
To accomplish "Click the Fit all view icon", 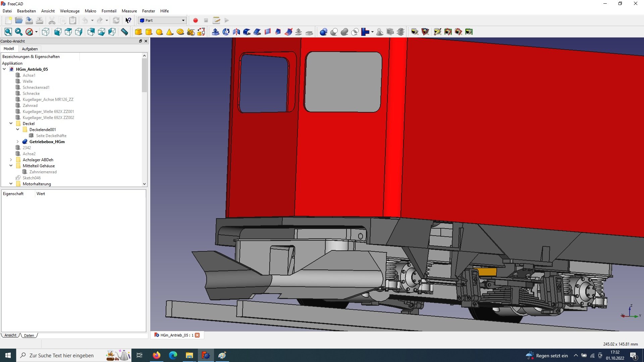I will (x=8, y=32).
